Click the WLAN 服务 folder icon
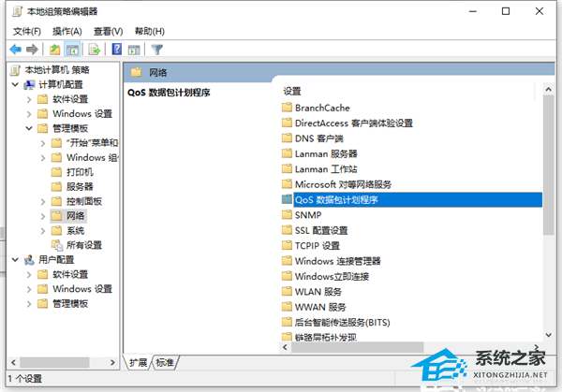The width and height of the screenshot is (562, 392). point(287,291)
